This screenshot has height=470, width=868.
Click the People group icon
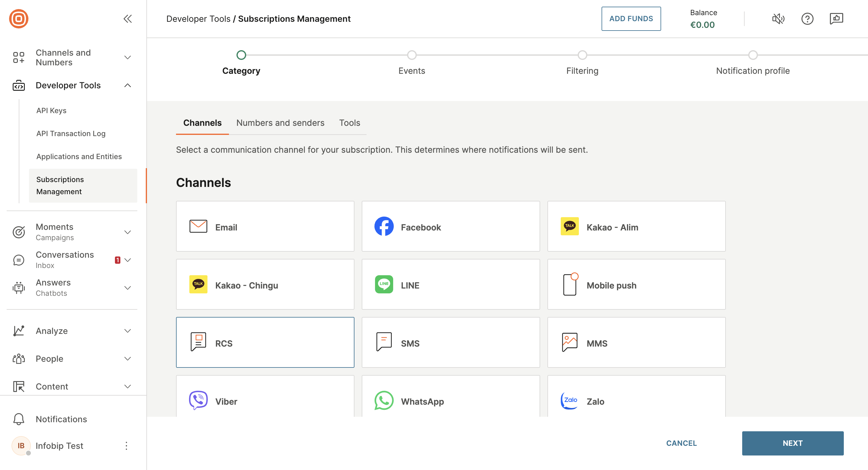[18, 358]
